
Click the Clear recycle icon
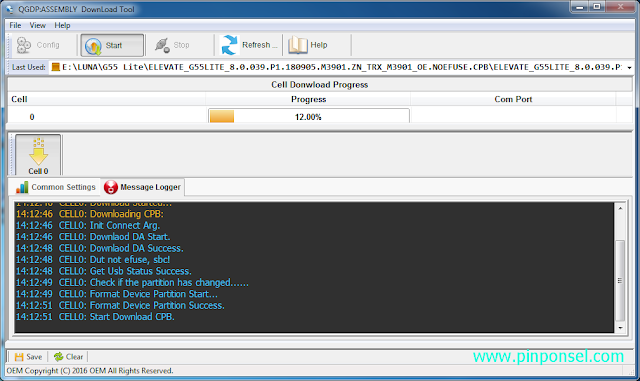[59, 356]
